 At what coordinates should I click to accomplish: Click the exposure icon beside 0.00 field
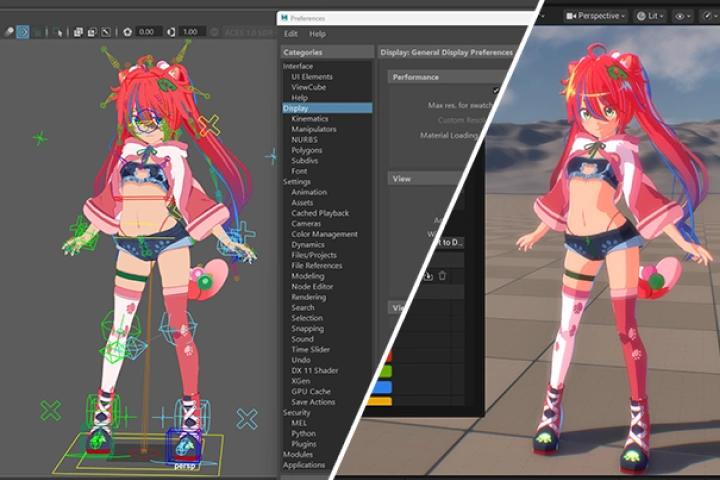(x=127, y=32)
